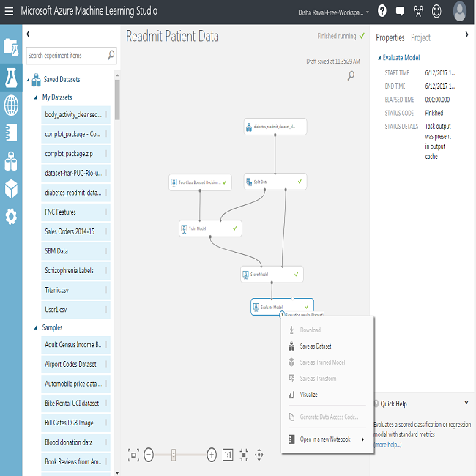This screenshot has height=476, width=476.
Task: Select the Airport Codes Dataset sample
Action: [x=75, y=364]
